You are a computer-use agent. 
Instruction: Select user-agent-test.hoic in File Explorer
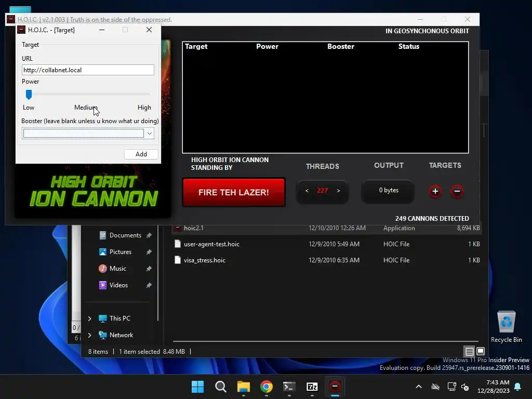pos(211,244)
